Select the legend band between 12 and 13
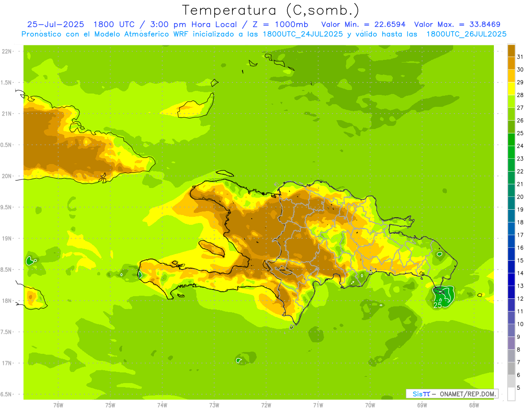532x411 pixels. click(511, 292)
